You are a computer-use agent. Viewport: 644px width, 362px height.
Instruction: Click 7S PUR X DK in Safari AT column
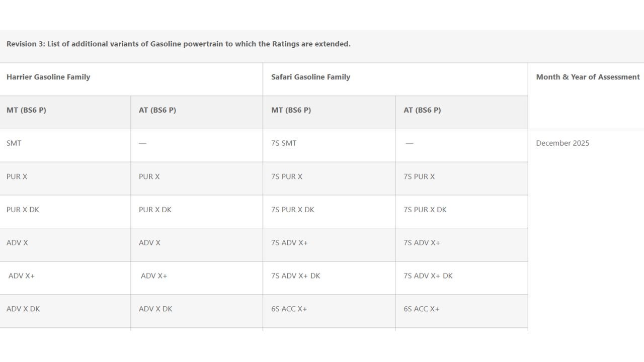pyautogui.click(x=425, y=210)
